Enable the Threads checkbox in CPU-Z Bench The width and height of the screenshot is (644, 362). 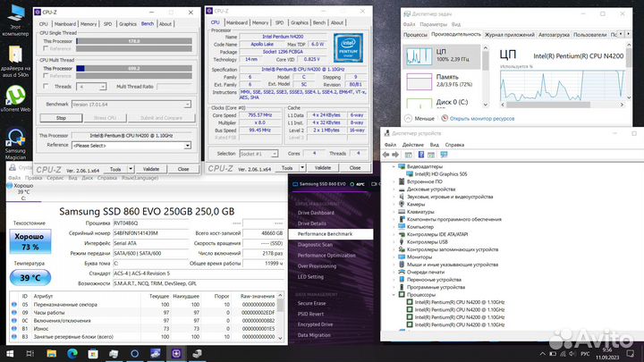pos(46,86)
